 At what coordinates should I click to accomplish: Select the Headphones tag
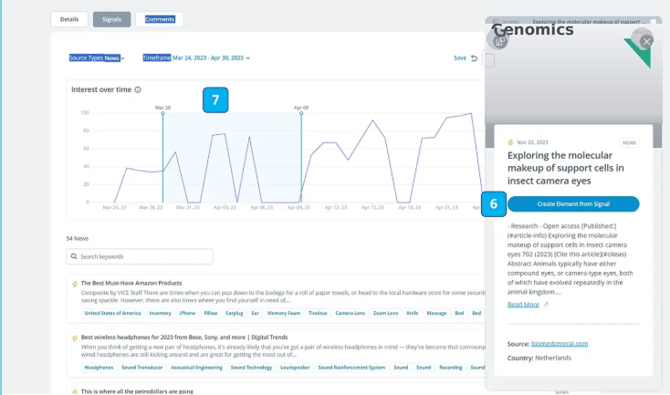[x=99, y=367]
